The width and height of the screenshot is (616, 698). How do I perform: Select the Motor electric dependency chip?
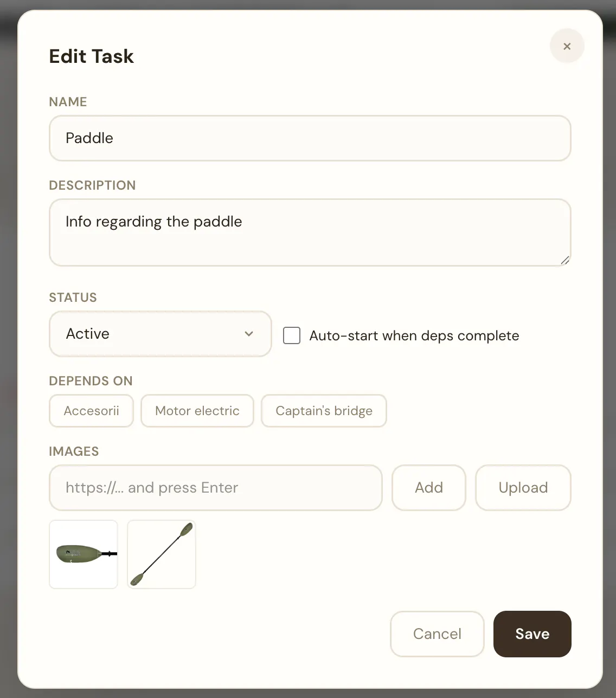[x=197, y=411]
